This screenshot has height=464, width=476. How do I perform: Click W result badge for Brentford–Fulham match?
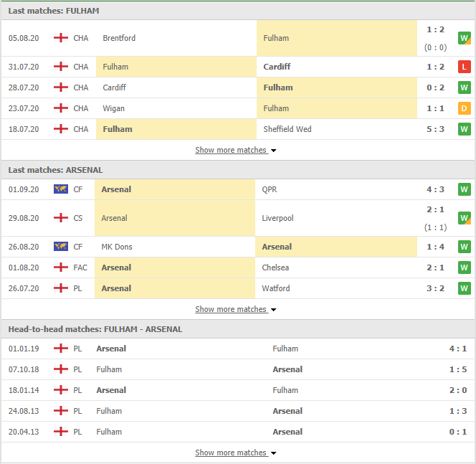click(x=464, y=38)
